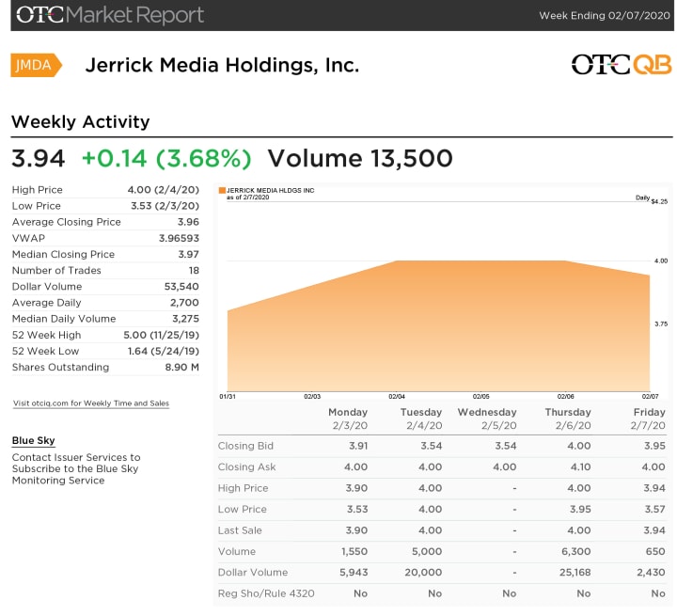Click the Average Daily 2,700 value
Image resolution: width=677 pixels, height=616 pixels.
point(184,303)
